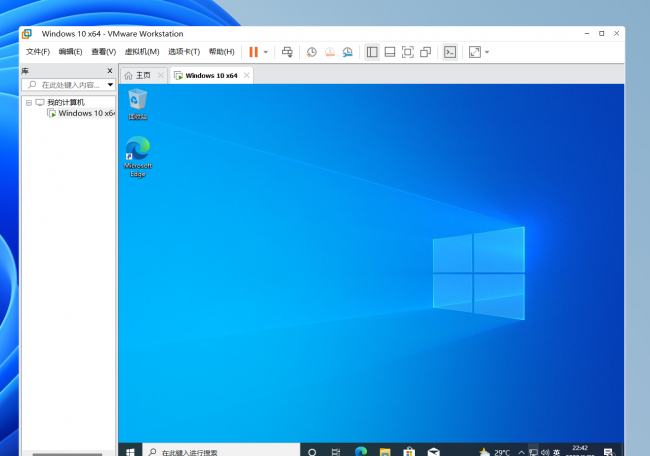Click the VMware Workstation title bar app icon

[27, 34]
